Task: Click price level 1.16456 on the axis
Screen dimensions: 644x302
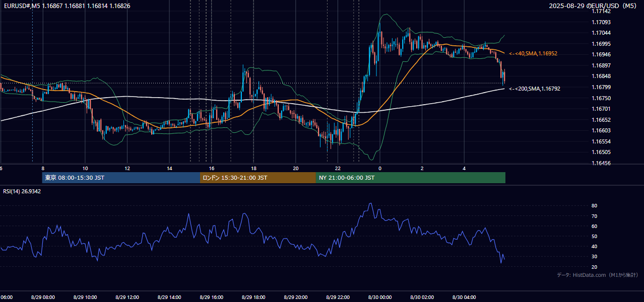Action: tap(601, 163)
